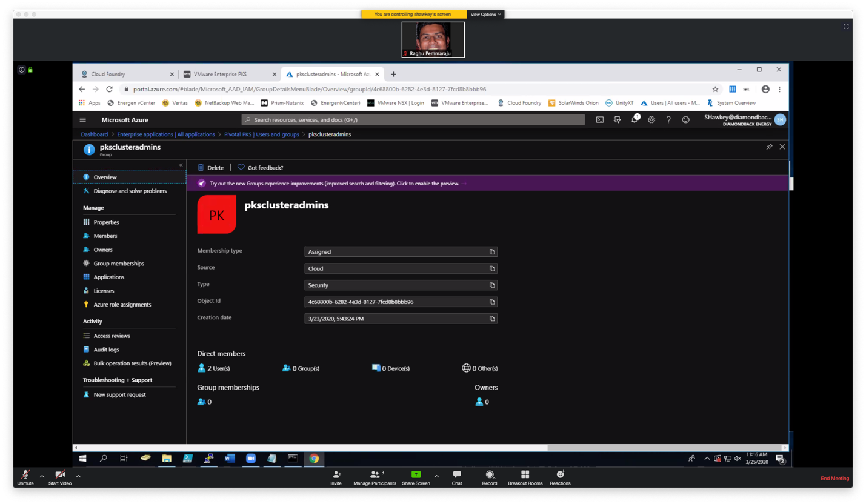
Task: Delete the pksclusteradmins group
Action: tap(210, 168)
